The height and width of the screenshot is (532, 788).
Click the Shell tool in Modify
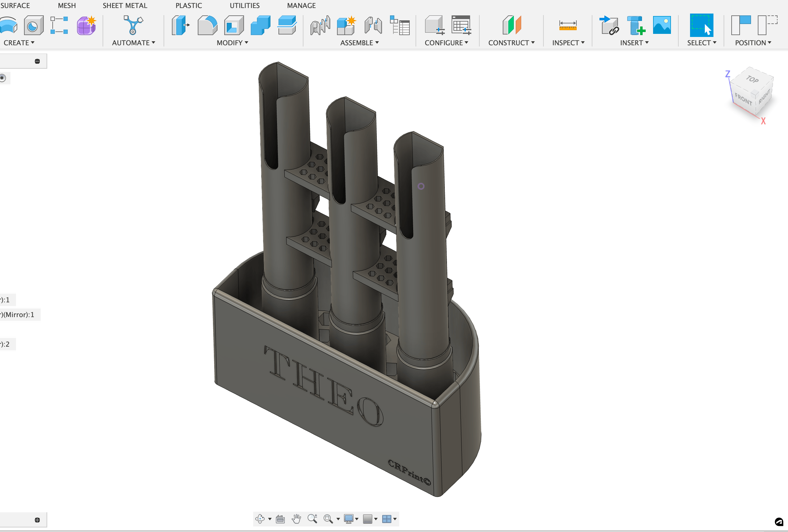(234, 26)
